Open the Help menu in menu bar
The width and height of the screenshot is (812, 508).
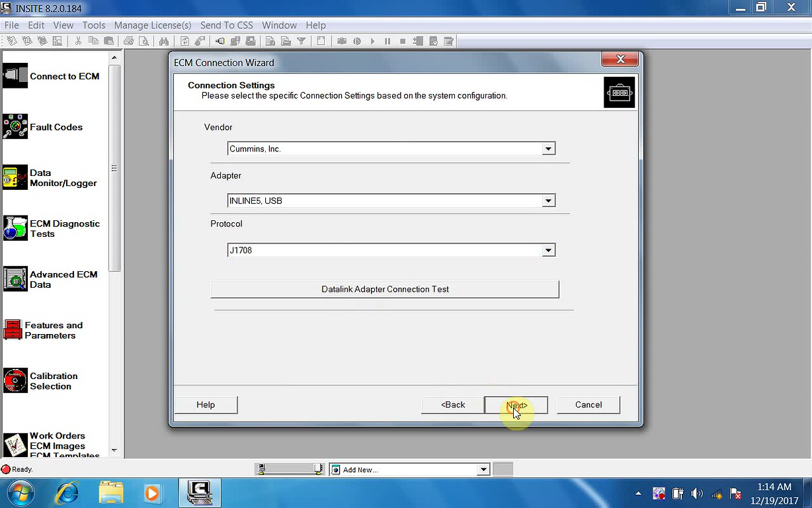pyautogui.click(x=315, y=25)
